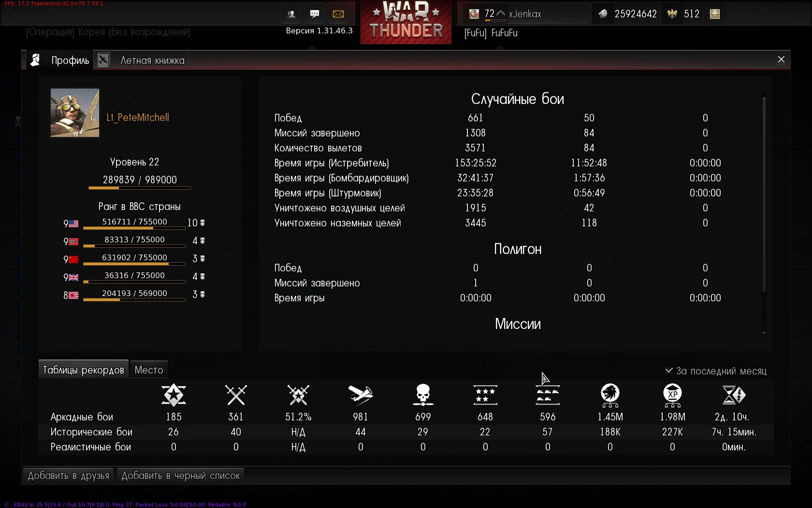
Task: Click "Добавить в черный список" button
Action: point(181,476)
